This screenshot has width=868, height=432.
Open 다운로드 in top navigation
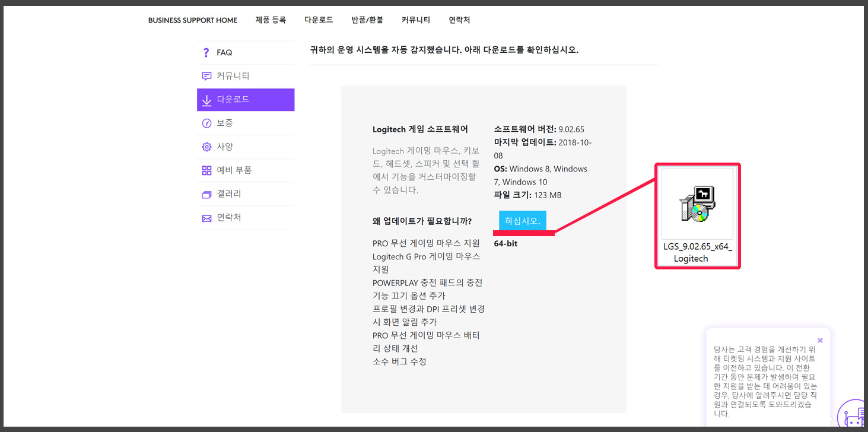coord(319,20)
